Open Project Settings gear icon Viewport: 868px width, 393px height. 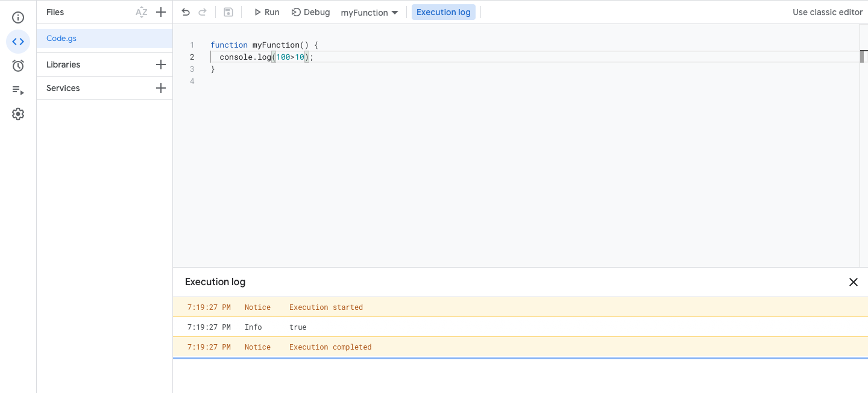pyautogui.click(x=18, y=114)
